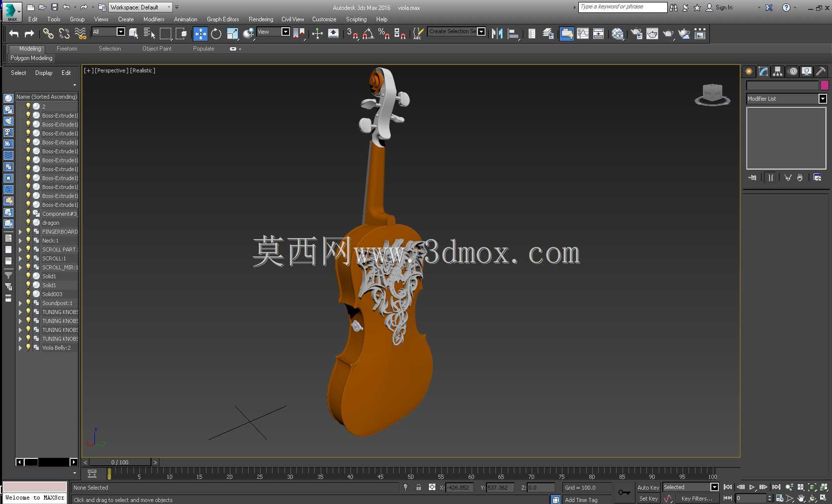The width and height of the screenshot is (832, 504).
Task: Click the Sign In link
Action: pos(724,7)
